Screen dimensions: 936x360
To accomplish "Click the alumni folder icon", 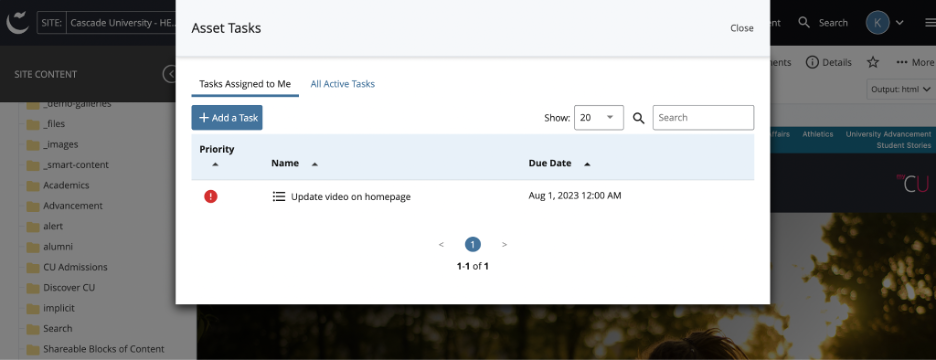I will [33, 247].
